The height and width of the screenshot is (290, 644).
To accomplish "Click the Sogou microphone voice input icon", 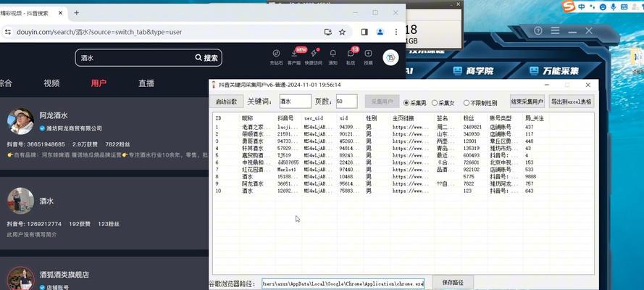I will coord(613,7).
